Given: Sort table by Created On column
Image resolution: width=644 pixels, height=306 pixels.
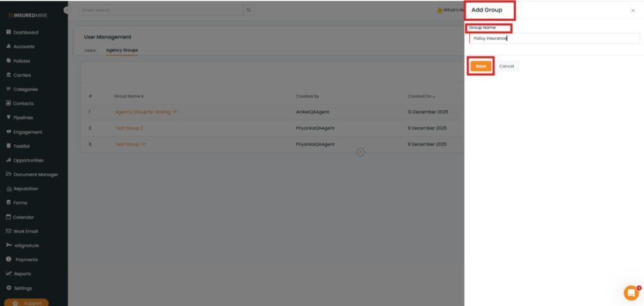Looking at the screenshot, I should click(421, 96).
